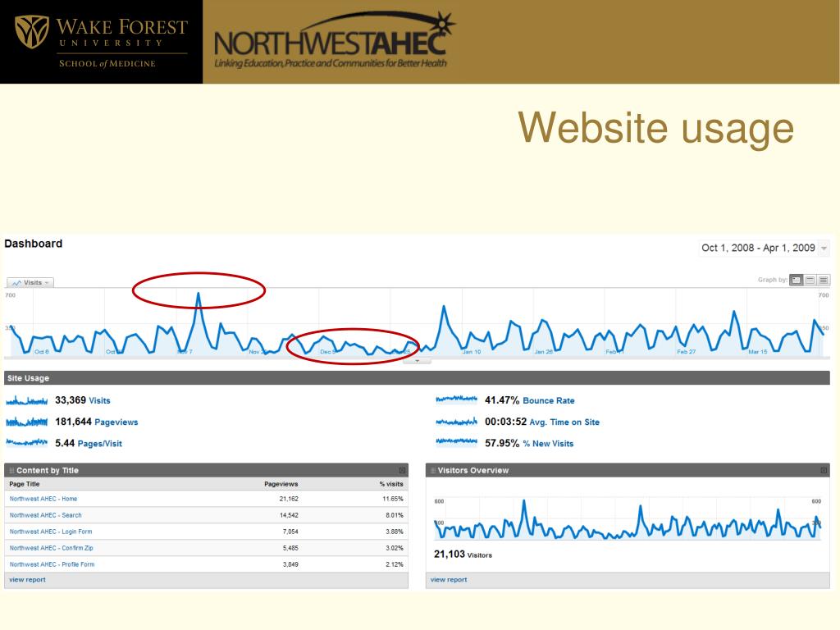Open the Bounce Rate report link
This screenshot has height=630, width=840.
[549, 400]
